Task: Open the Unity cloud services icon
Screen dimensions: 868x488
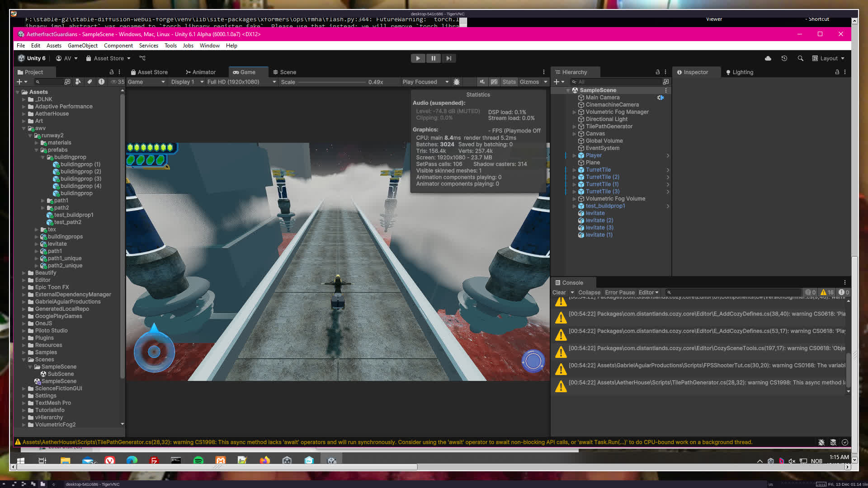Action: pos(768,58)
